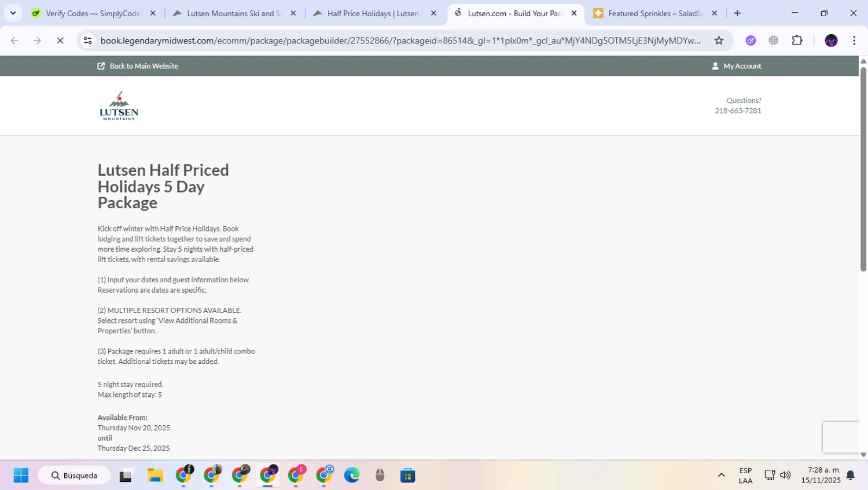Screen dimensions: 868x490
Task: Open volume control tray icon
Action: (785, 476)
